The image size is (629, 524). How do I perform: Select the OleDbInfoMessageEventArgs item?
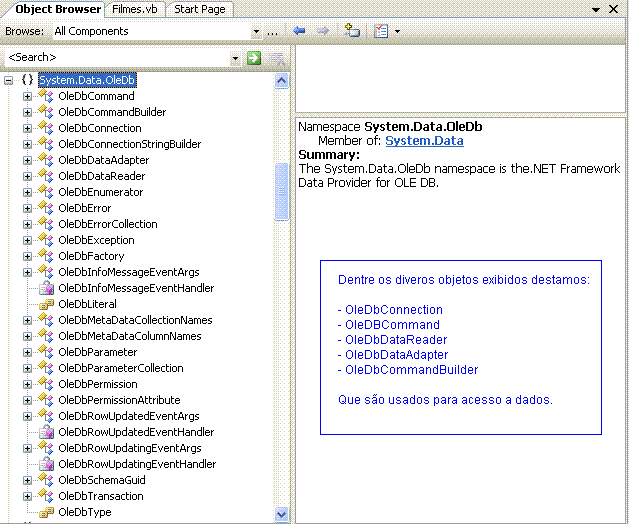click(129, 272)
